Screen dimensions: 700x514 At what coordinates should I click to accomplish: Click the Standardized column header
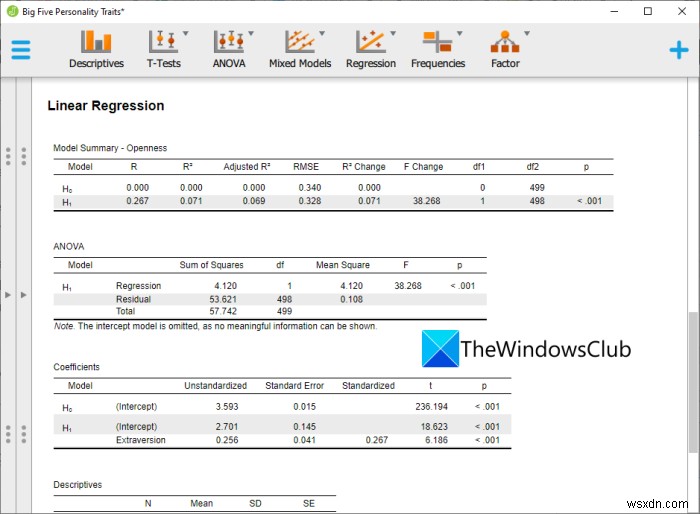[x=368, y=385]
